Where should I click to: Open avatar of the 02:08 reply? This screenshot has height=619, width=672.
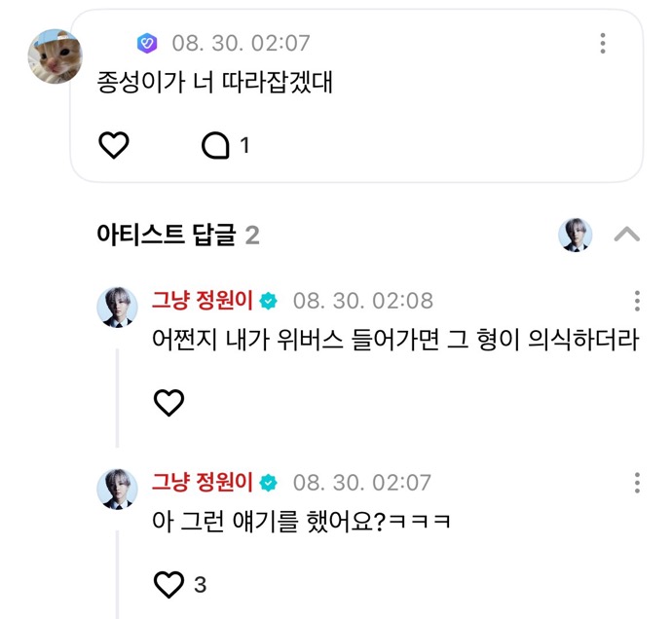click(x=117, y=308)
